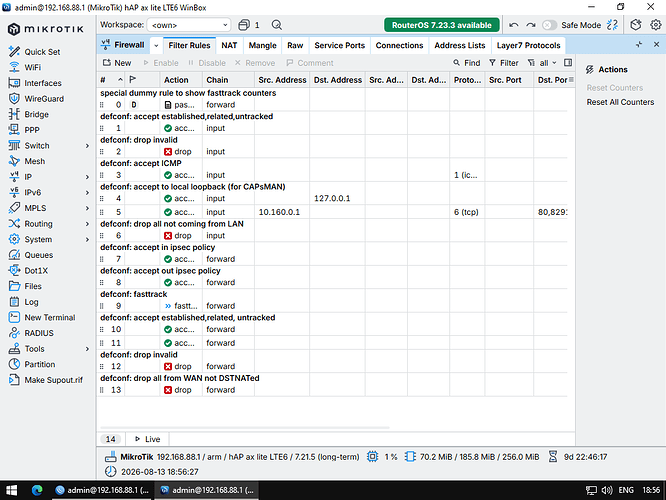Viewport: 666px width, 500px height.
Task: Select rule 9 fasttrack row
Action: pos(332,306)
